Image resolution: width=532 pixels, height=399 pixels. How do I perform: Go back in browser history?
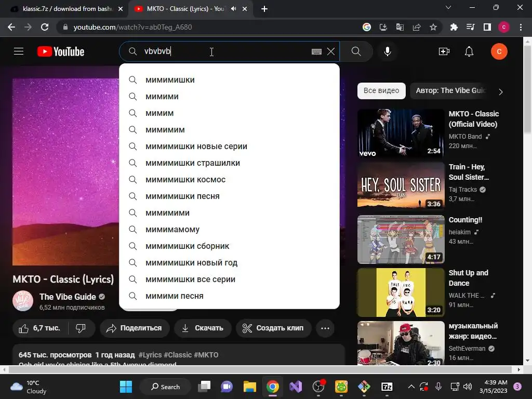click(11, 27)
